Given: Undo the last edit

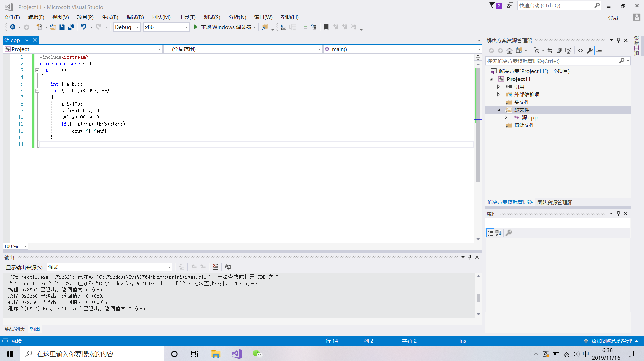Looking at the screenshot, I should [x=84, y=27].
